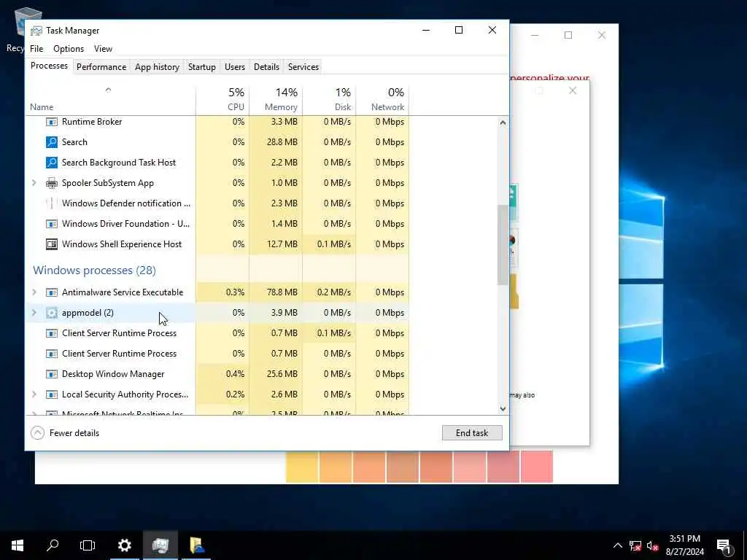Click the Antimalware Service Executable icon
The width and height of the screenshot is (747, 560).
[x=52, y=292]
